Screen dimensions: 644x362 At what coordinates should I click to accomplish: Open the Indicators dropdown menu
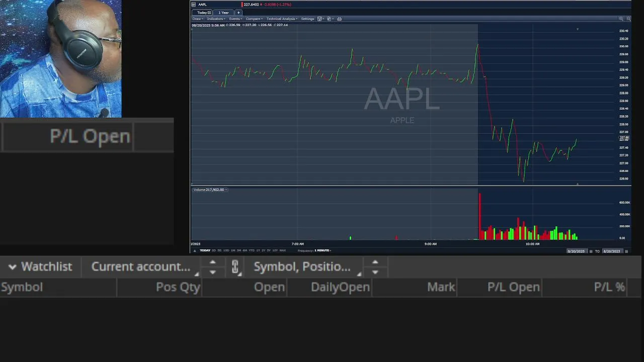click(x=216, y=19)
